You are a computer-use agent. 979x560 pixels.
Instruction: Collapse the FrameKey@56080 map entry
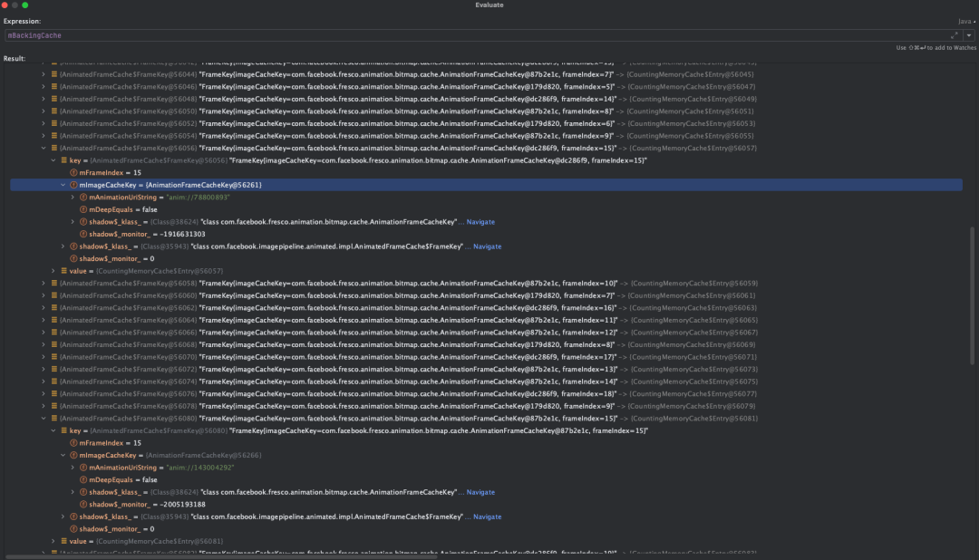pyautogui.click(x=44, y=419)
